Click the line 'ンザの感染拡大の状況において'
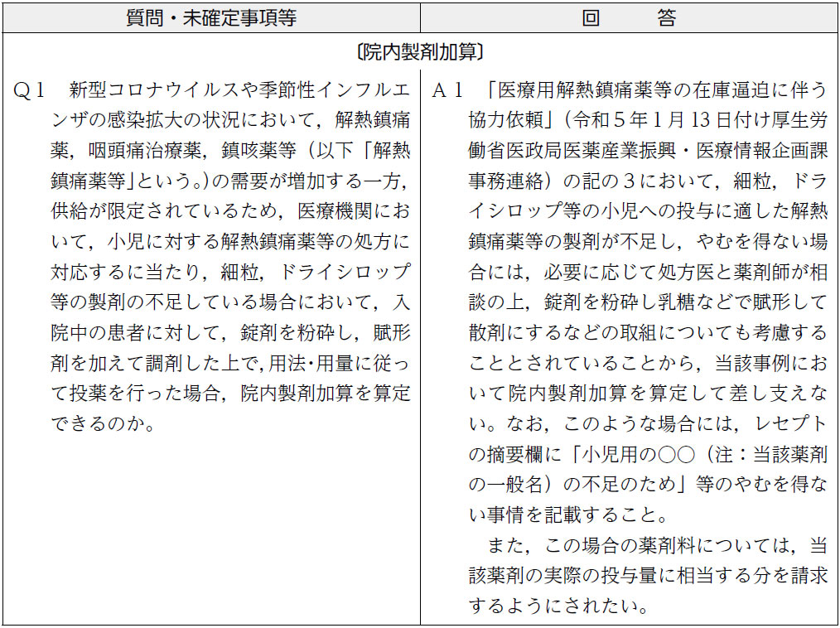The height and width of the screenshot is (628, 840). pyautogui.click(x=230, y=120)
